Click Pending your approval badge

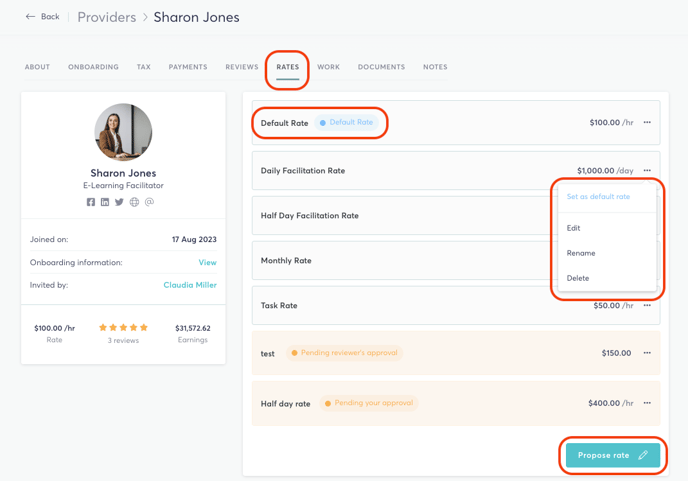[x=369, y=403]
